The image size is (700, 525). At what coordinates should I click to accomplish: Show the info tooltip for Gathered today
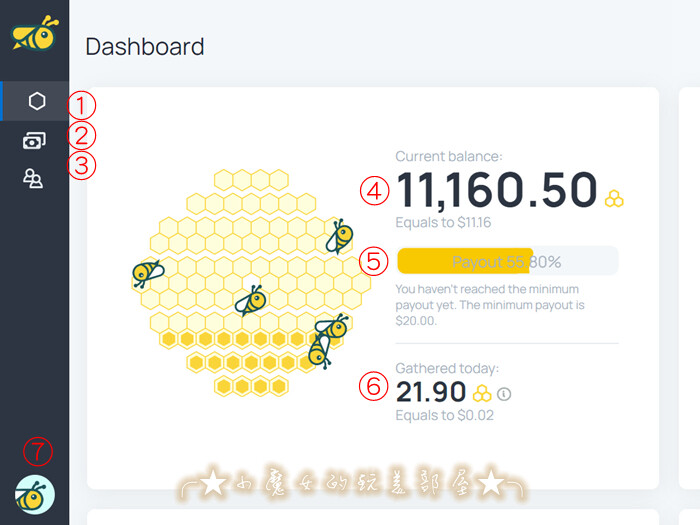point(505,394)
